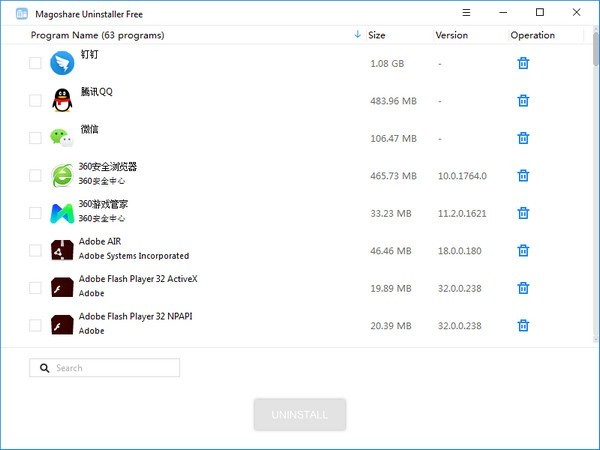Open the hamburger menu in title bar
The image size is (600, 450).
coord(466,13)
